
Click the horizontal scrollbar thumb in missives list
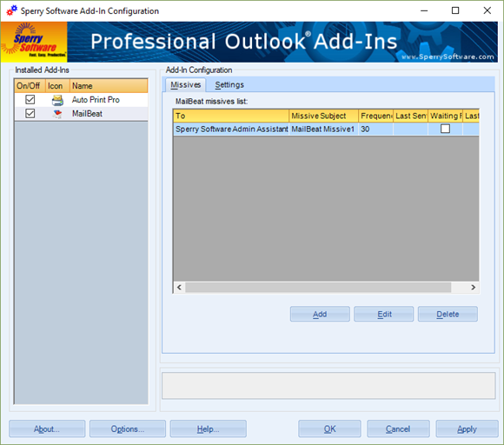point(318,288)
